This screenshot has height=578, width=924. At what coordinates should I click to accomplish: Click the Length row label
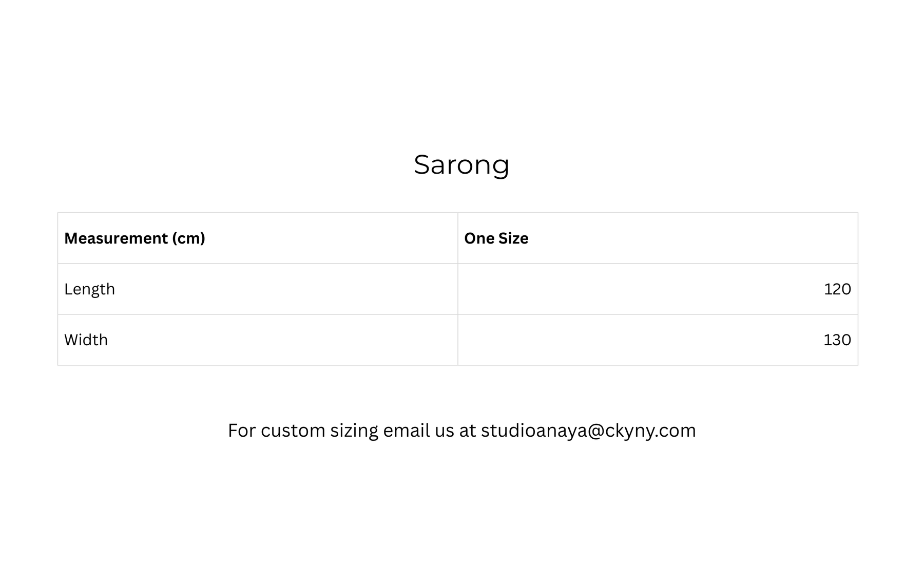pos(89,289)
